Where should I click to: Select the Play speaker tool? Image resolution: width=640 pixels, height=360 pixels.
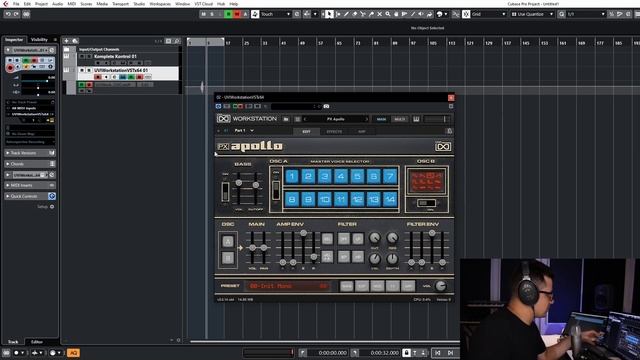(421, 14)
